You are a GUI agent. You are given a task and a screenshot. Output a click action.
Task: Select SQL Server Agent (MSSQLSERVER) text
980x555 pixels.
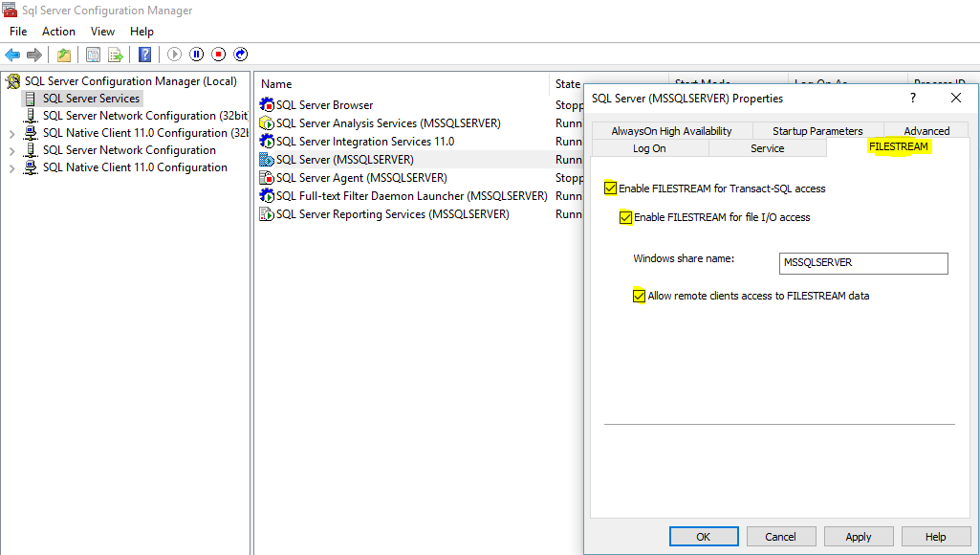point(361,178)
